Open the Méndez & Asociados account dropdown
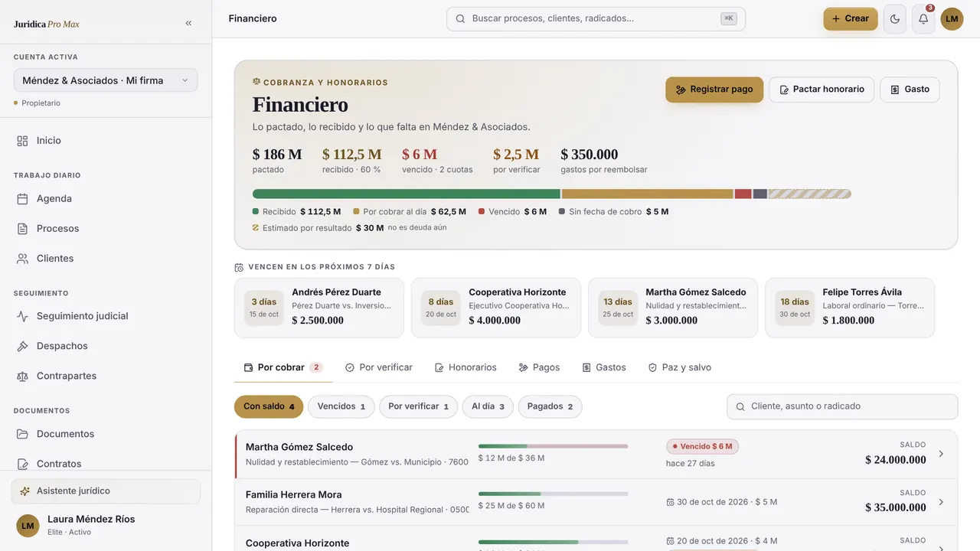 pyautogui.click(x=106, y=80)
